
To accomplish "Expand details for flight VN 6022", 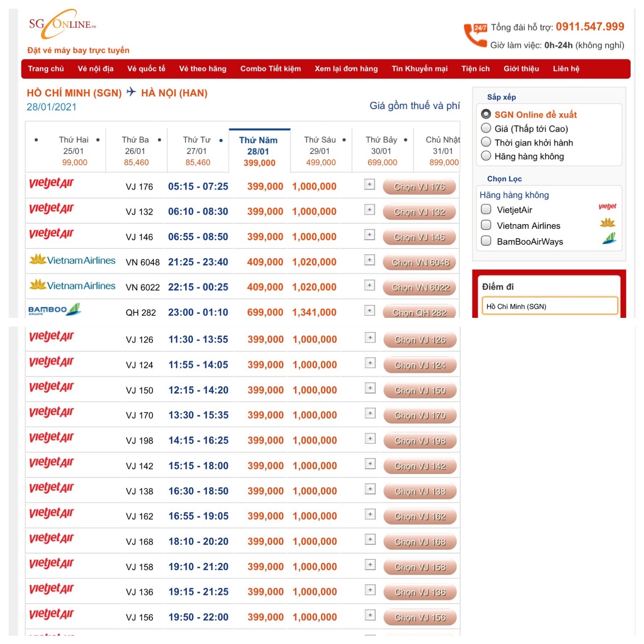I will click(x=369, y=285).
